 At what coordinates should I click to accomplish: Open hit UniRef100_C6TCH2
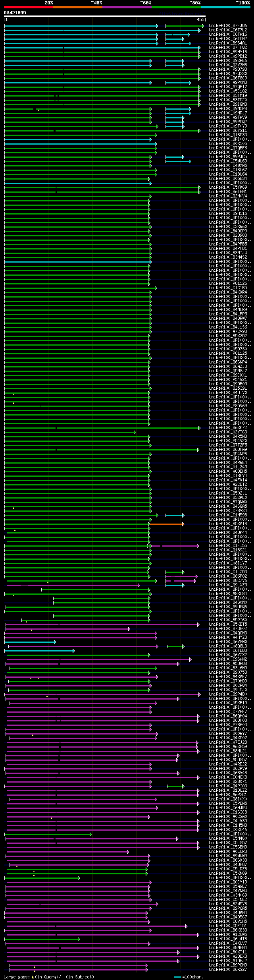(228, 39)
